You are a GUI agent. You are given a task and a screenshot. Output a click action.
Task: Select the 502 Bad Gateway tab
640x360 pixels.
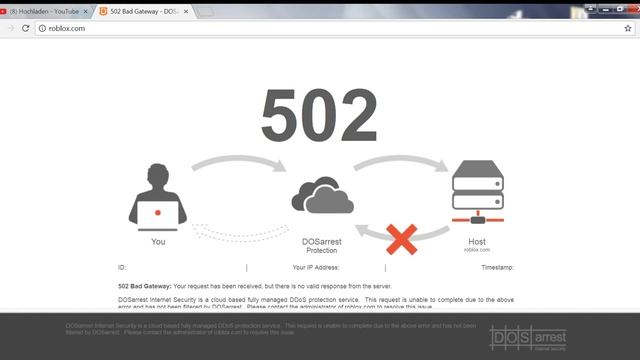click(144, 11)
